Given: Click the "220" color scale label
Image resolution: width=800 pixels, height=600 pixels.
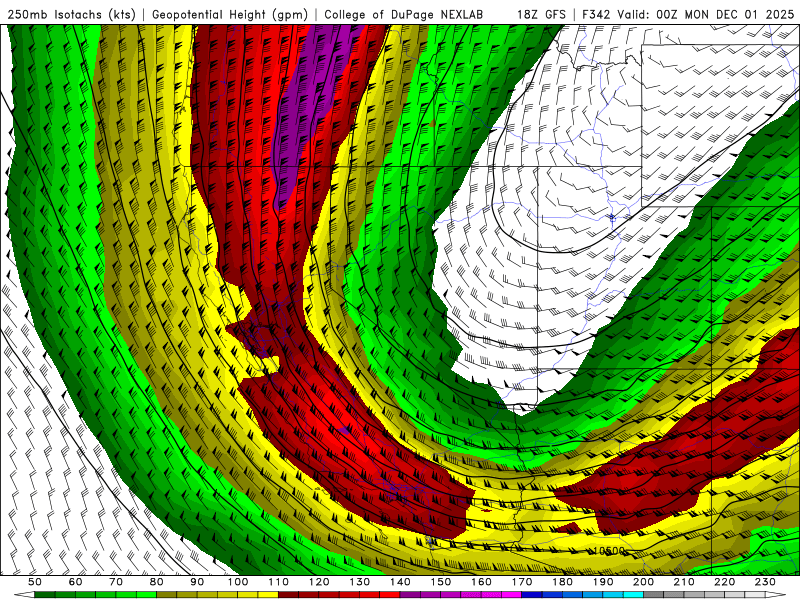Looking at the screenshot, I should [724, 582].
